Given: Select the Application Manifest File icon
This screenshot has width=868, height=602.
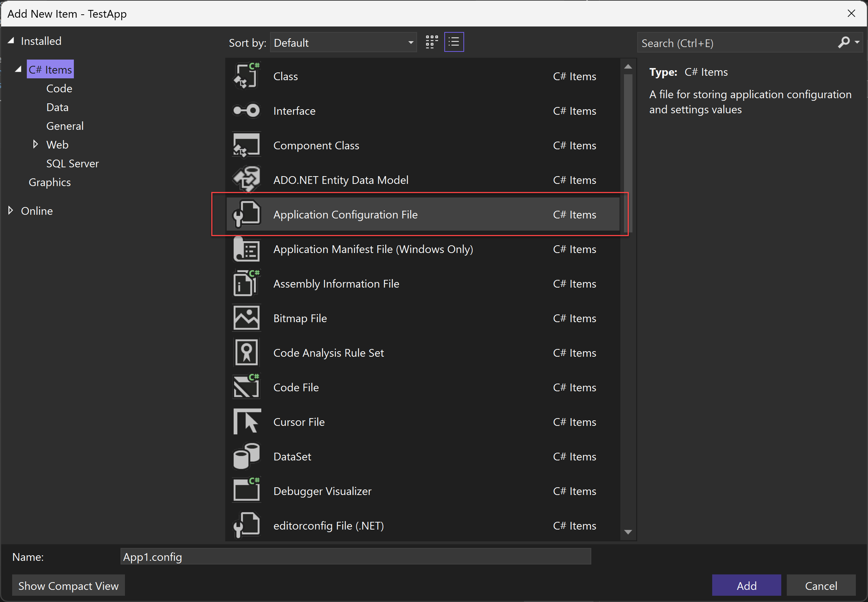Looking at the screenshot, I should tap(247, 249).
